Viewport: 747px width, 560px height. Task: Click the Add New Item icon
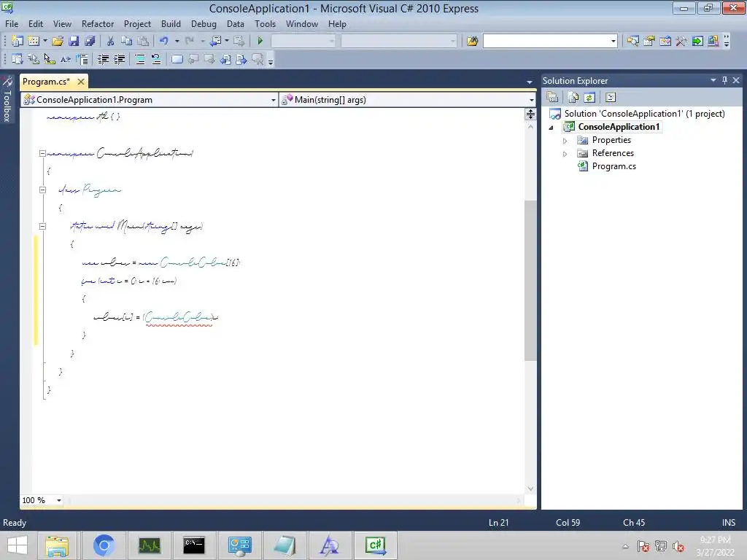(34, 41)
